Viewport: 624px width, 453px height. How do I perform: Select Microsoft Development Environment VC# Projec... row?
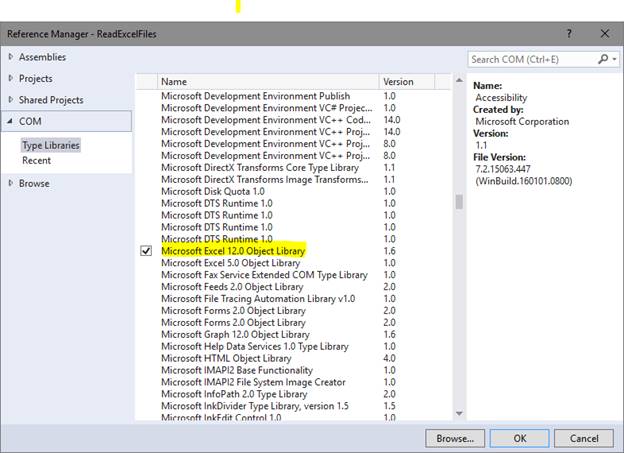pyautogui.click(x=293, y=108)
